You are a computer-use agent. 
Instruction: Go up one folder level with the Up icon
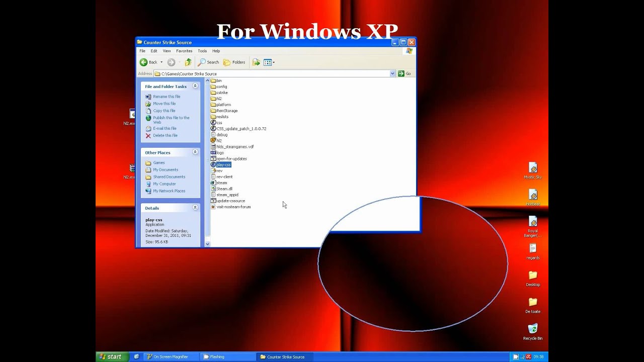click(x=188, y=62)
